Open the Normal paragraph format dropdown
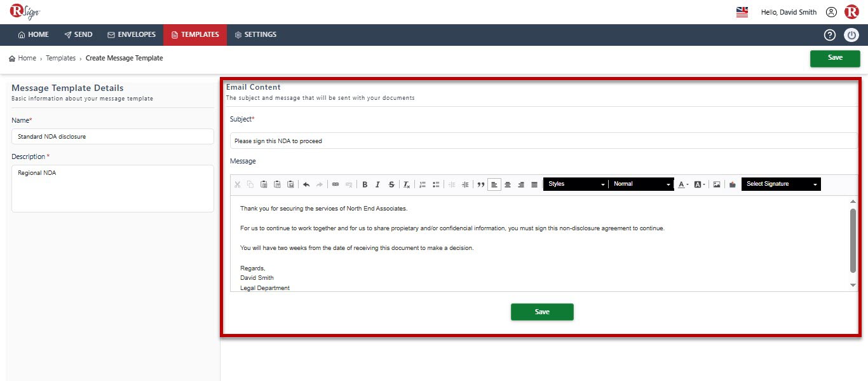Image resolution: width=868 pixels, height=381 pixels. 641,184
